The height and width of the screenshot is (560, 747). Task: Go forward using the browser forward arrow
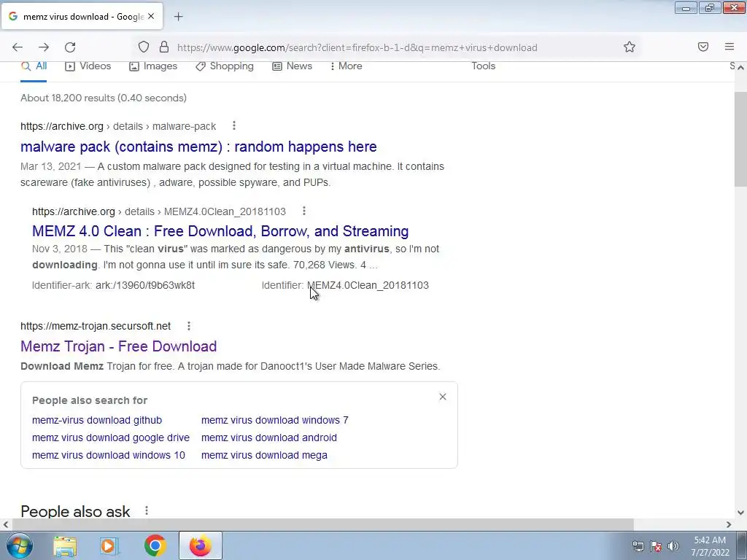(44, 47)
